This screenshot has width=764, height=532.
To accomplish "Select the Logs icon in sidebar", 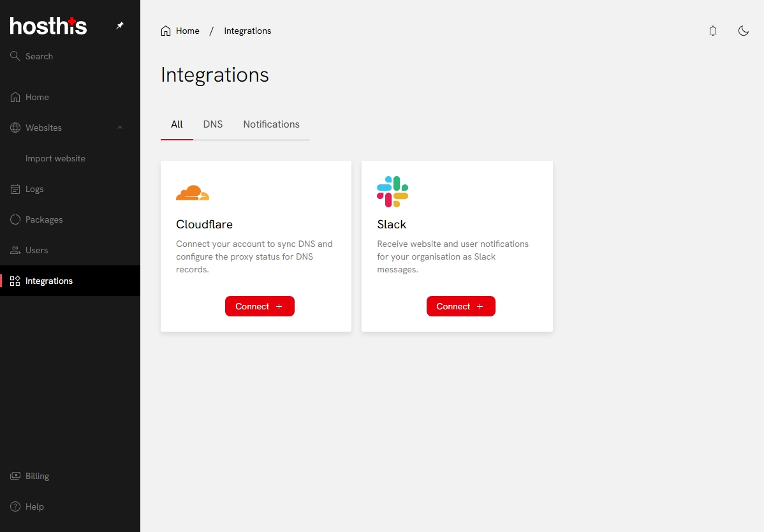I will [15, 189].
